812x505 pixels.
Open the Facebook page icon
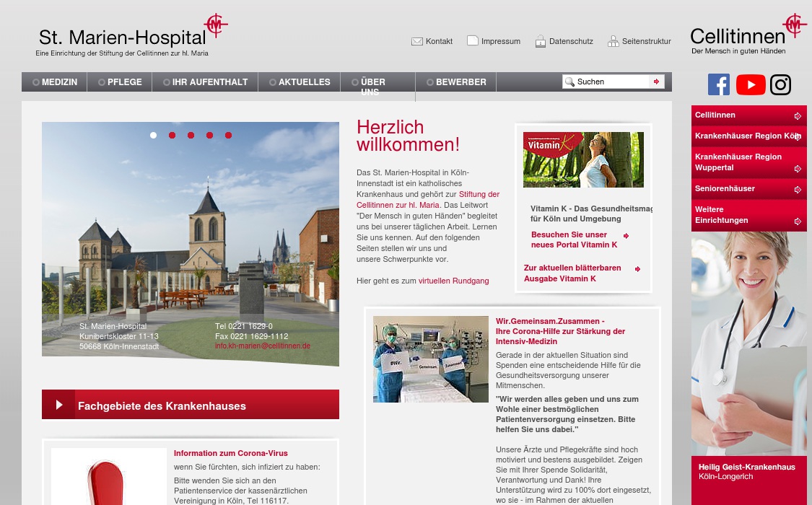718,84
